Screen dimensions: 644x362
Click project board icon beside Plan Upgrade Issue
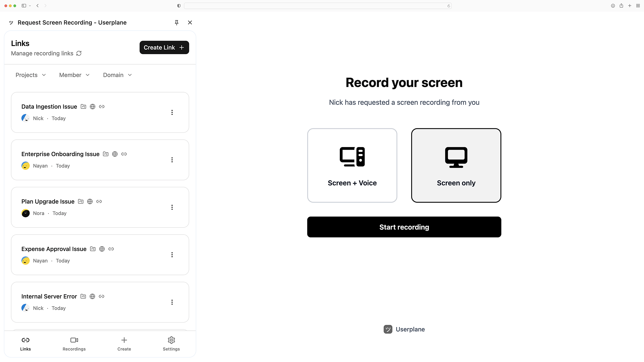pos(80,201)
